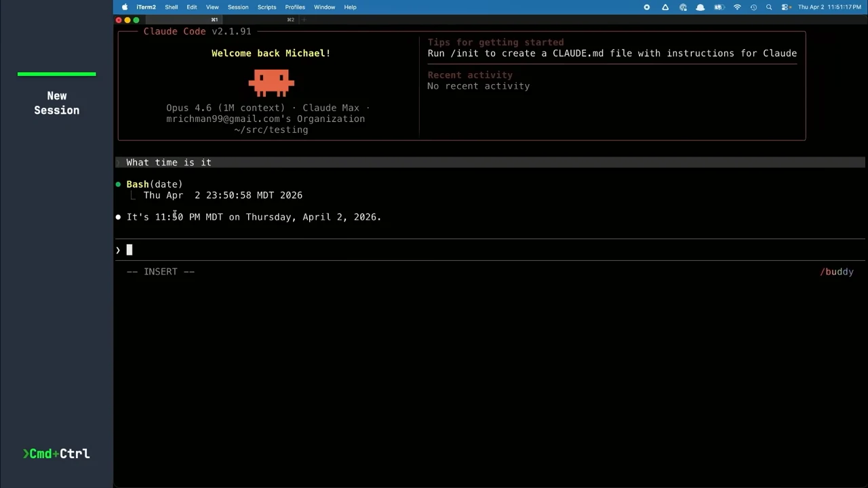Click the mrichman99@gmail.com organization line

266,119
